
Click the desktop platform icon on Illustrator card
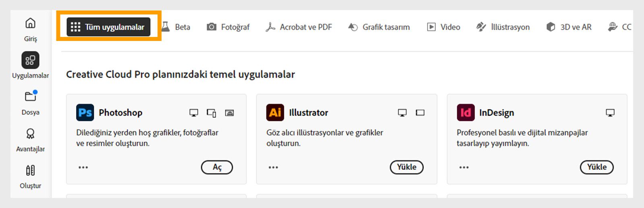402,113
